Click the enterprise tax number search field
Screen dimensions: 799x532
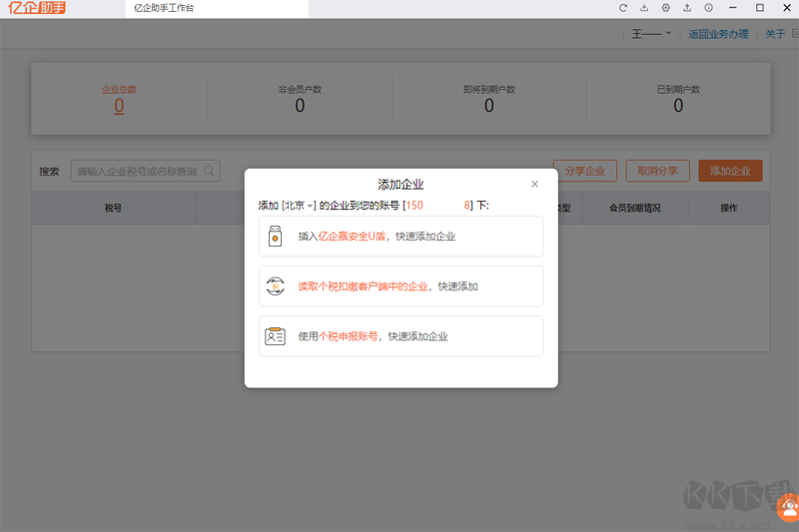(137, 171)
